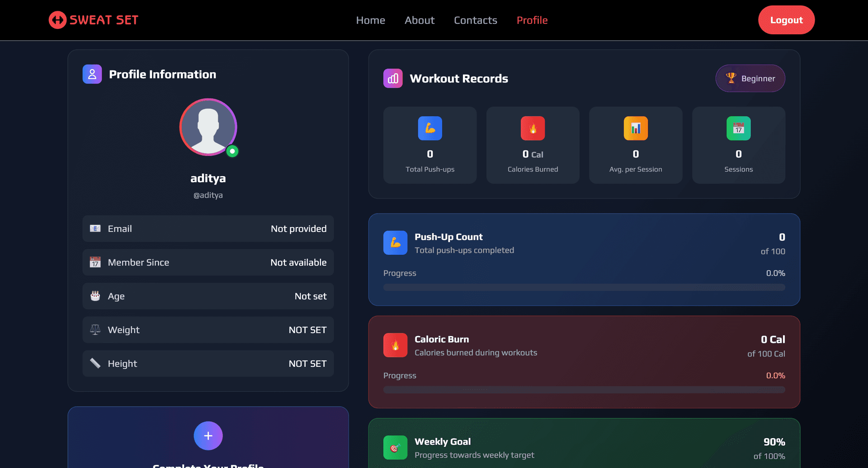Click the Member Since 'Not available' value
The height and width of the screenshot is (468, 868).
pos(298,262)
